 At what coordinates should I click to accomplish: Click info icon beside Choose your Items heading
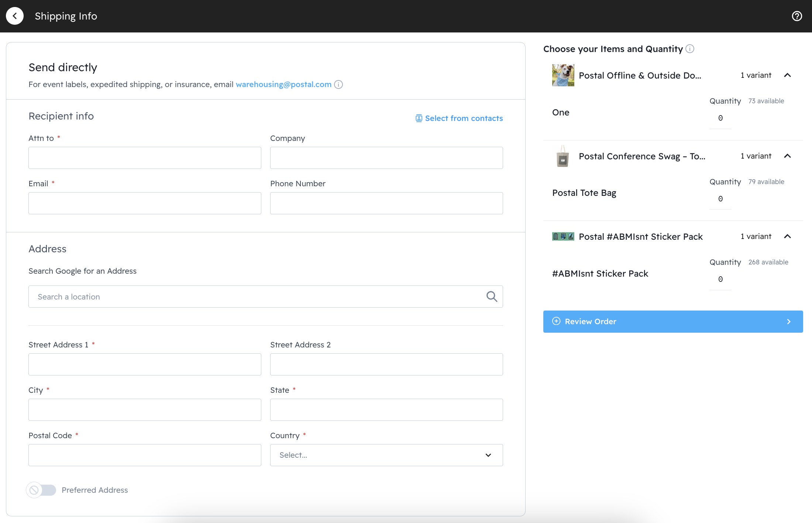click(x=690, y=49)
